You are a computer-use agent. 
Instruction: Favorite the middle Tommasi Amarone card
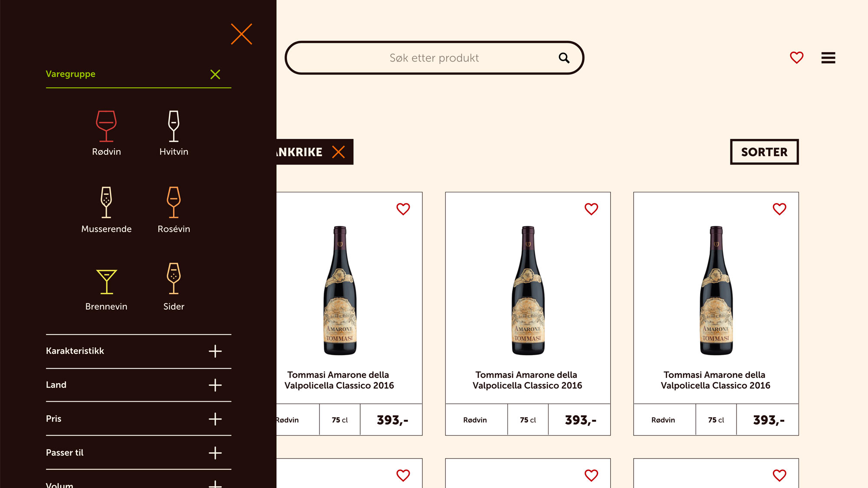(x=591, y=209)
